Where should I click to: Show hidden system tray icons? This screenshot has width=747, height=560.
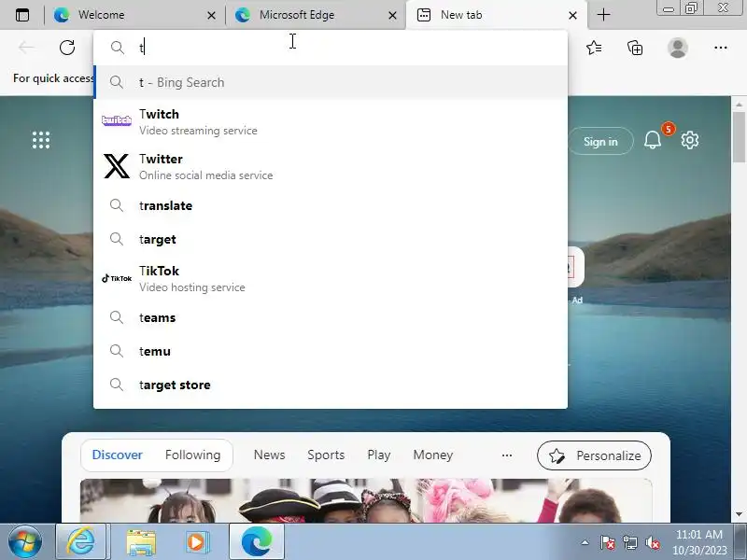coord(585,542)
